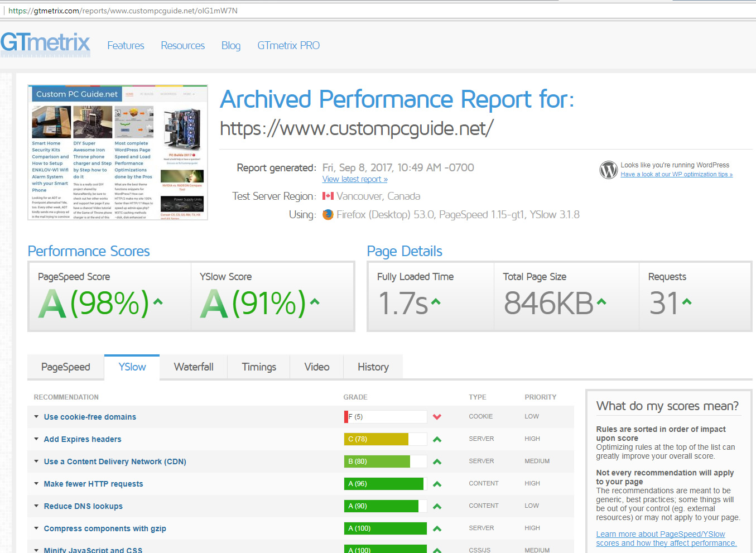Expand Reduce DNS lookups recommendation

pos(36,506)
